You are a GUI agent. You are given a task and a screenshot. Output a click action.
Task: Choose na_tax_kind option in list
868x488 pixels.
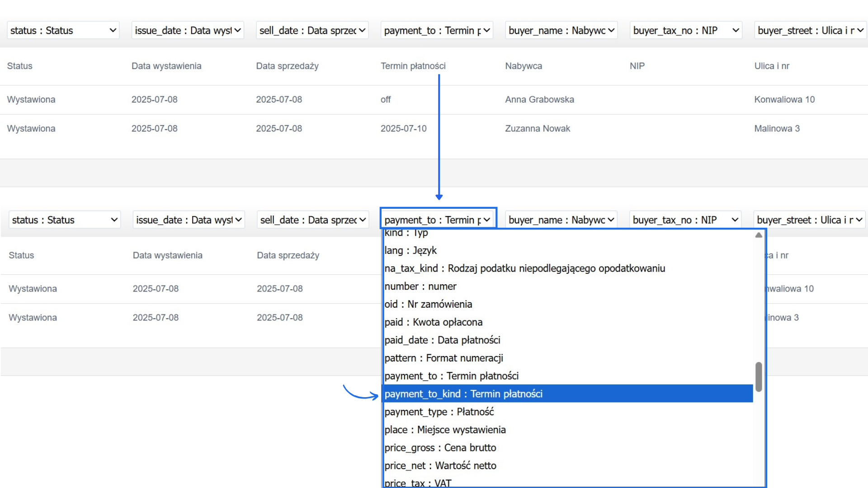524,268
